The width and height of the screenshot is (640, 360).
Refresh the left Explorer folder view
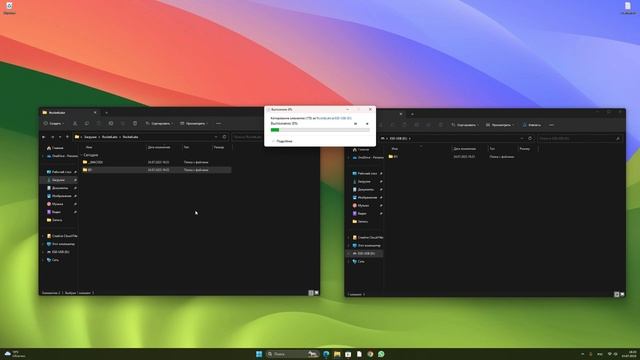(x=224, y=137)
